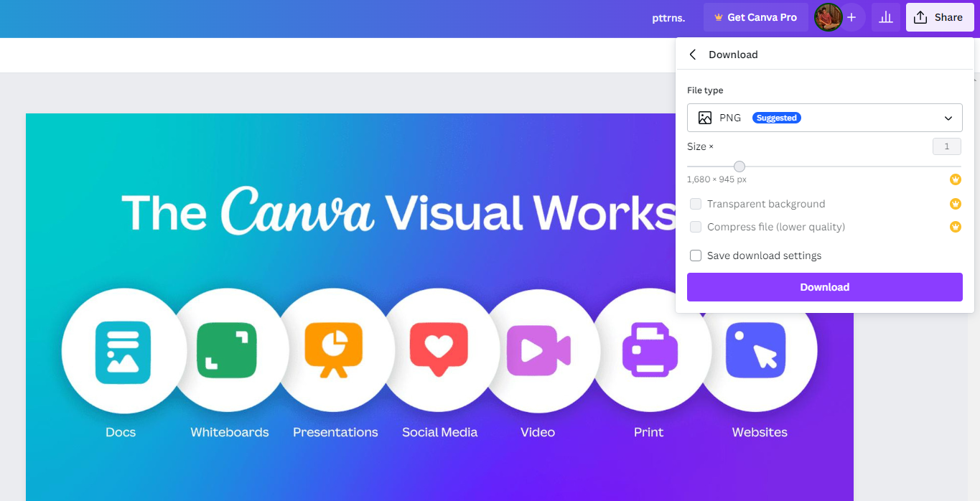Click the Docs icon in the design

click(123, 351)
